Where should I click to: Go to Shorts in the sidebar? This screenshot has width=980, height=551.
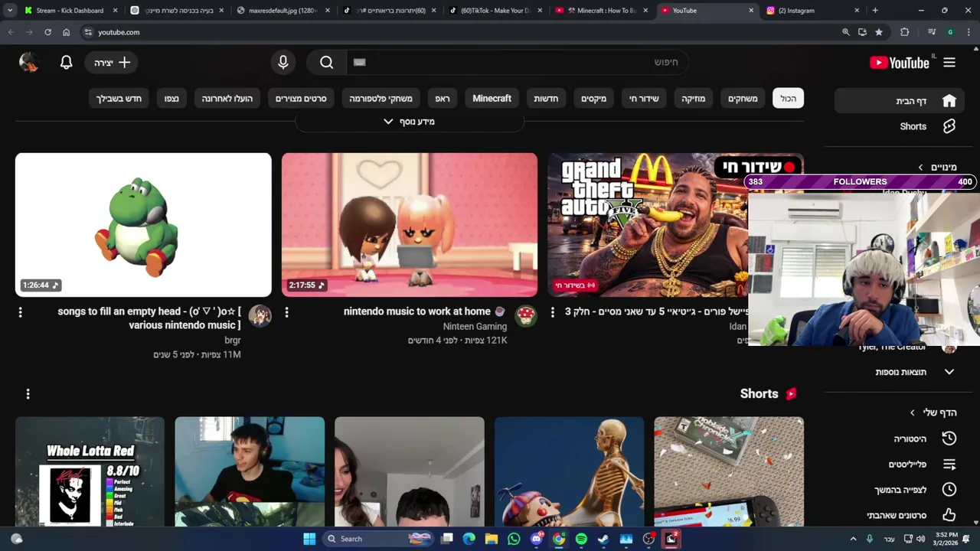899,126
